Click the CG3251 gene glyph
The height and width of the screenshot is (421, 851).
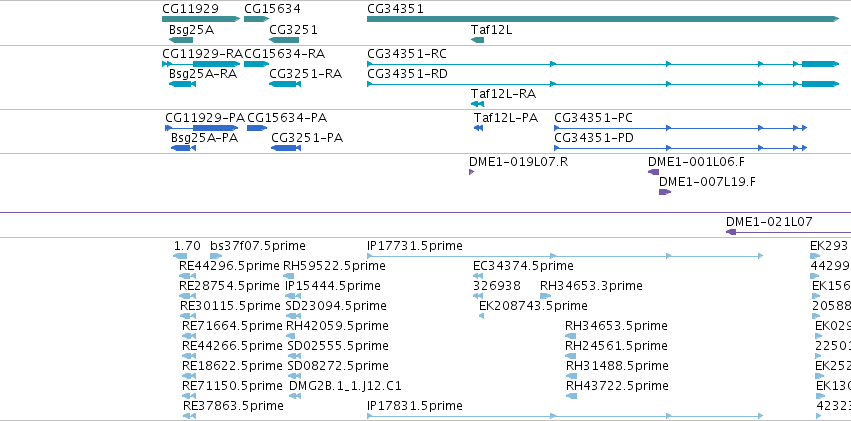[284, 40]
